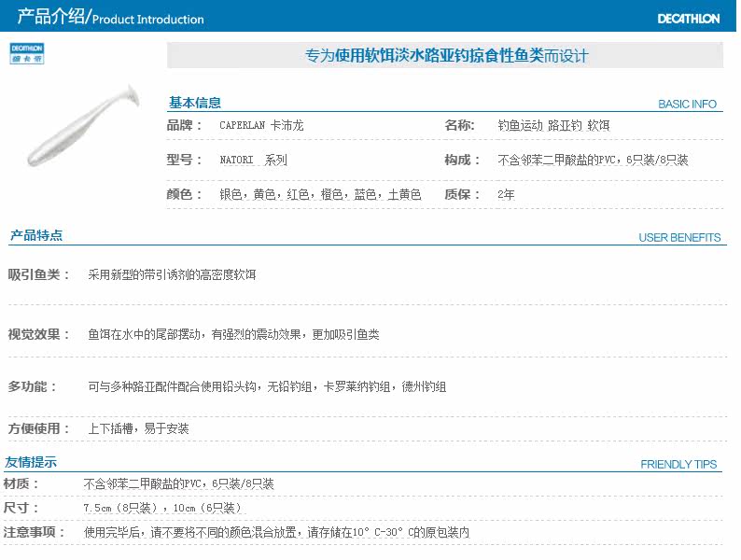
Task: Click the 视觉效果 feature label
Action: click(x=39, y=334)
